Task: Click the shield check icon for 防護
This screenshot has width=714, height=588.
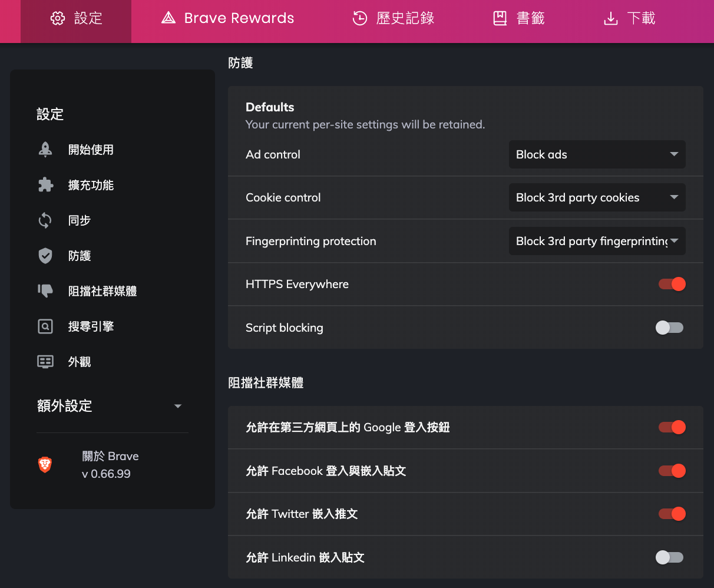Action: tap(45, 256)
